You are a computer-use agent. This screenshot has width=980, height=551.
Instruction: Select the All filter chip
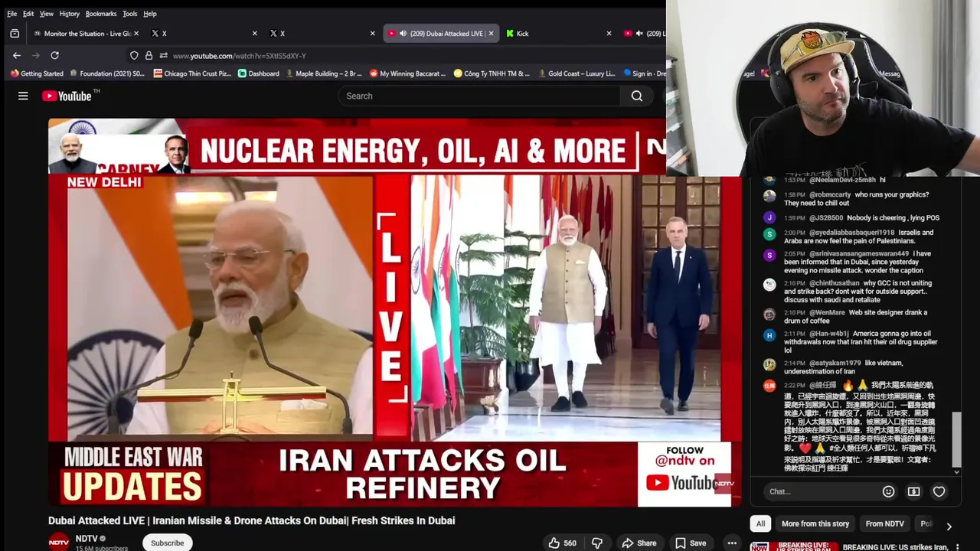pos(760,524)
